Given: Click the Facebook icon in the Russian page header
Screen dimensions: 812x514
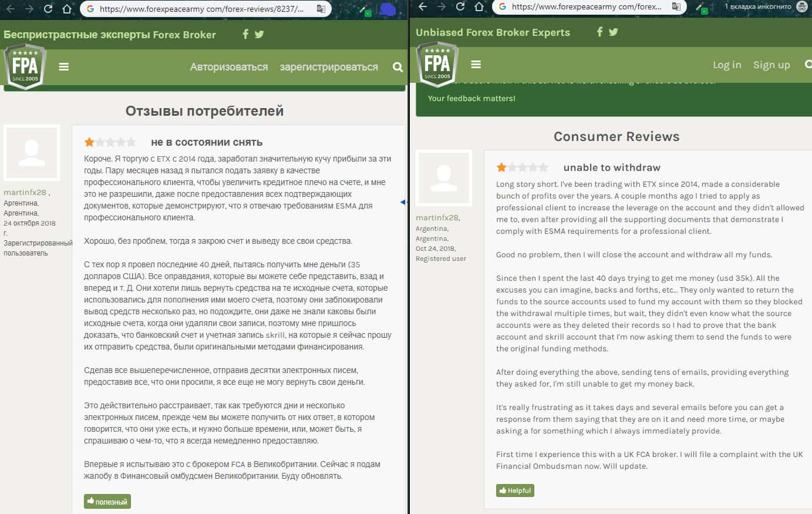Looking at the screenshot, I should pyautogui.click(x=245, y=34).
